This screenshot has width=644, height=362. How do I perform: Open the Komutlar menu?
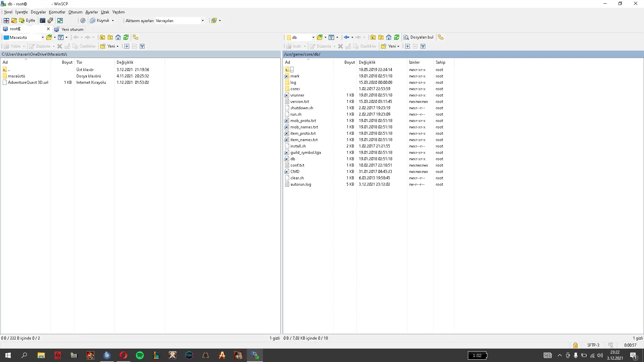click(x=57, y=12)
